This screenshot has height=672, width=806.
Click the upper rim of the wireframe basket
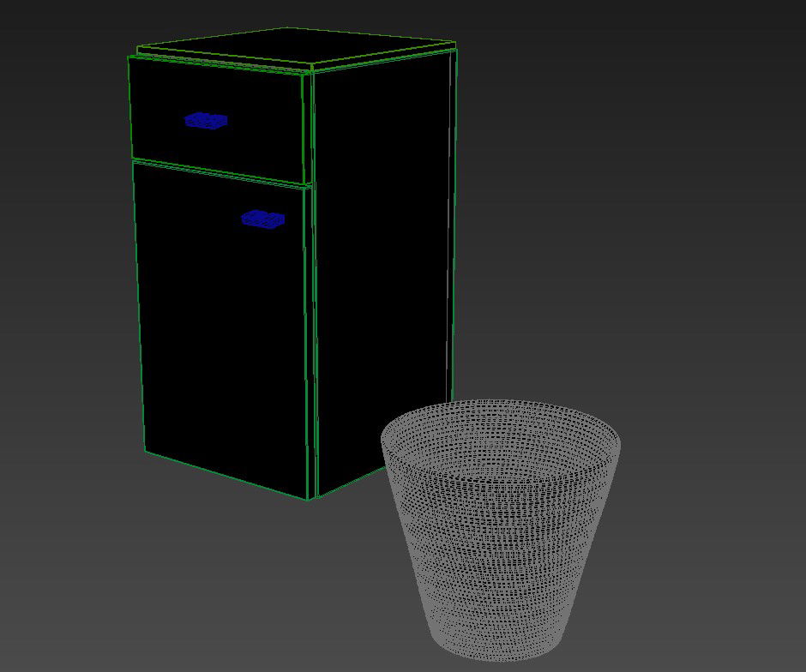click(501, 403)
